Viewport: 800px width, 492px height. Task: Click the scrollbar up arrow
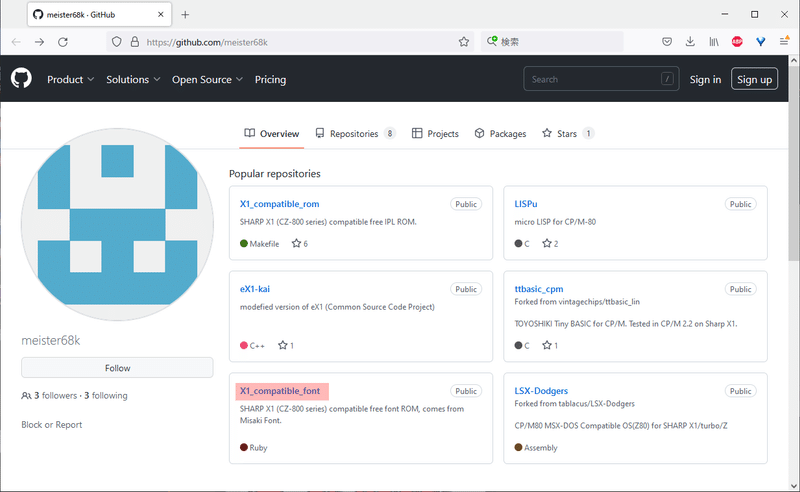click(794, 61)
